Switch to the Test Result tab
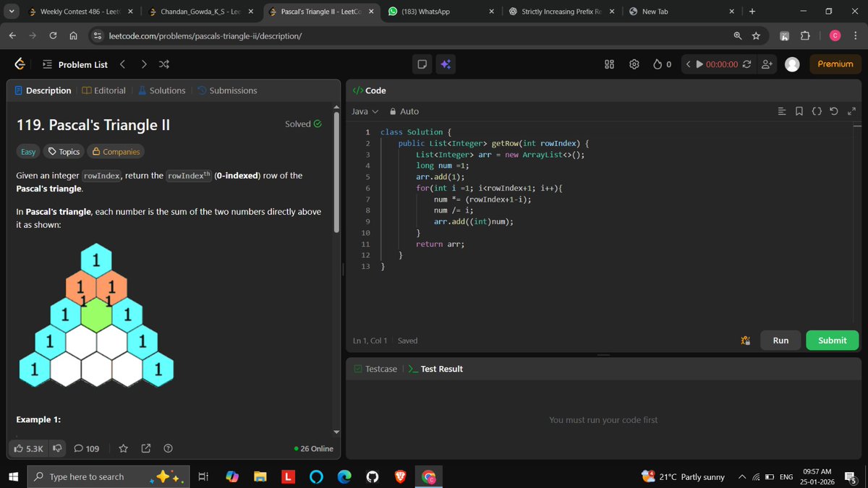Screen dimensions: 868x488 435,369
